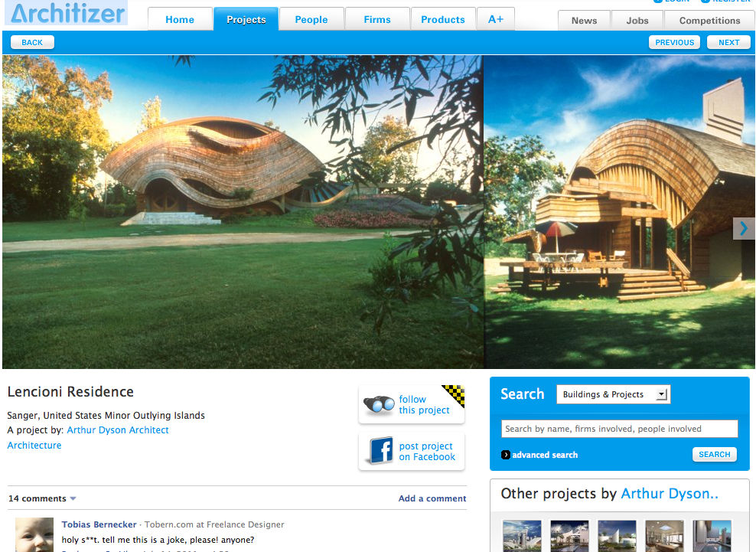Open first thumbnail in other projects
This screenshot has height=552, width=756.
point(522,536)
